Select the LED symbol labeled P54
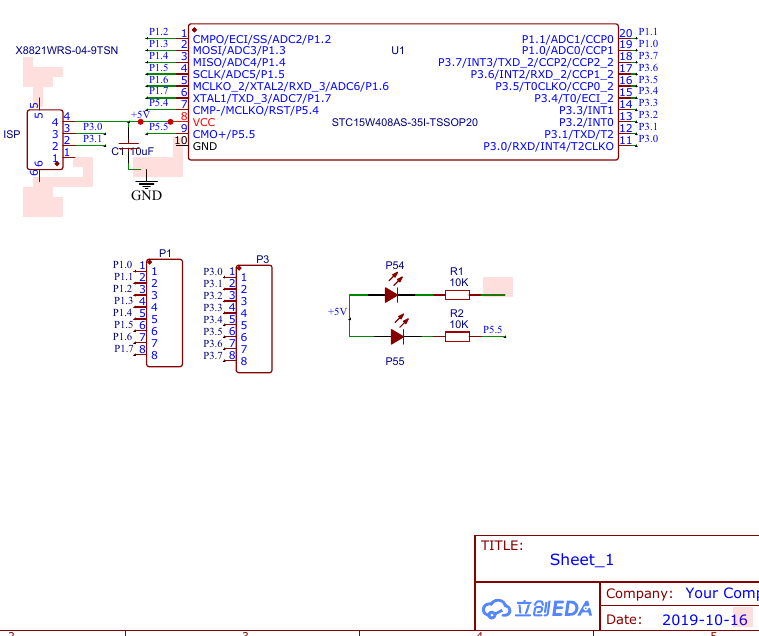Image resolution: width=759 pixels, height=636 pixels. [392, 294]
